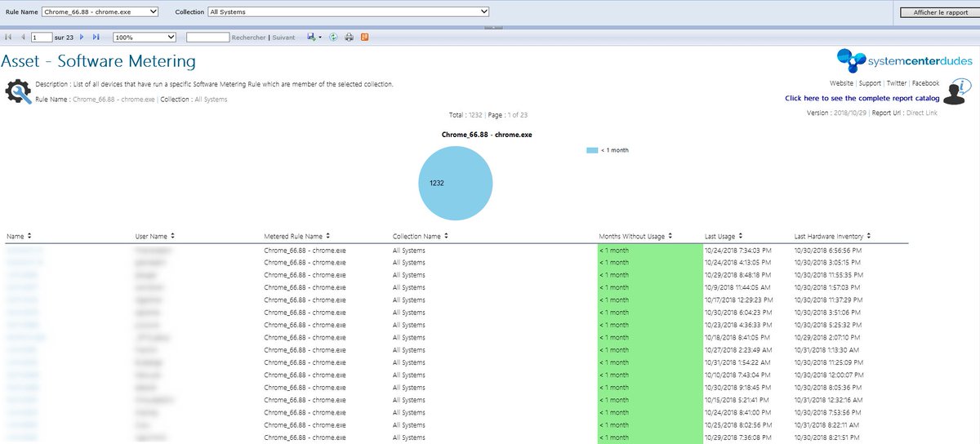Go to first report page
Viewport: 980px width, 444px height.
[8, 37]
